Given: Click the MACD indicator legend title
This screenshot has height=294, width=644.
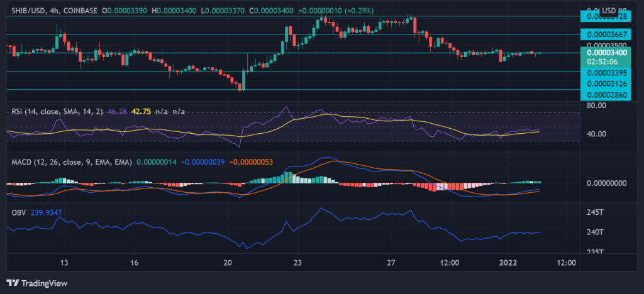Looking at the screenshot, I should coord(72,162).
